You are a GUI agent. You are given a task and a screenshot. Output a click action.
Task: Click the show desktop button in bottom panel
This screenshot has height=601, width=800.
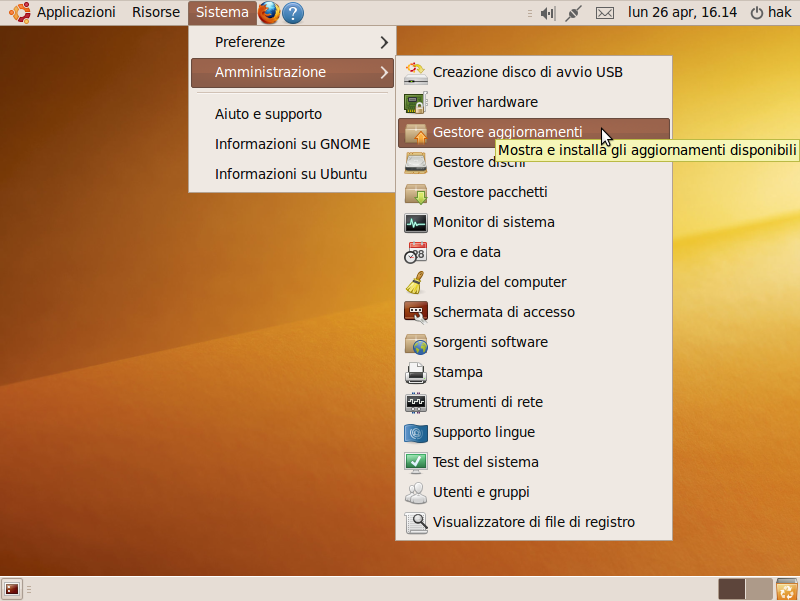point(12,589)
